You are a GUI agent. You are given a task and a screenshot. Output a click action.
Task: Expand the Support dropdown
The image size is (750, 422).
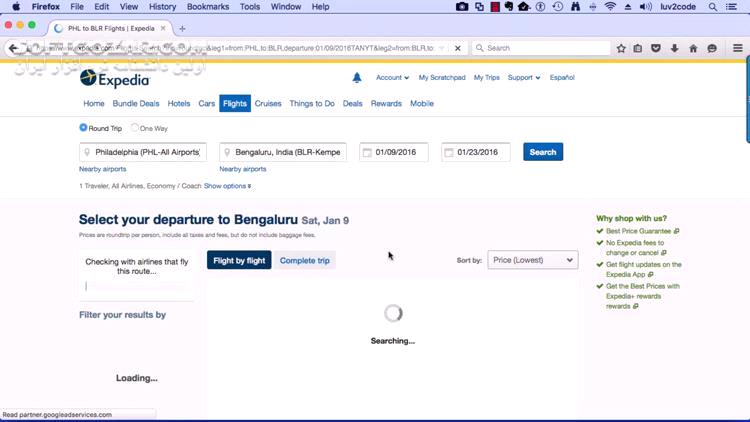coord(524,78)
